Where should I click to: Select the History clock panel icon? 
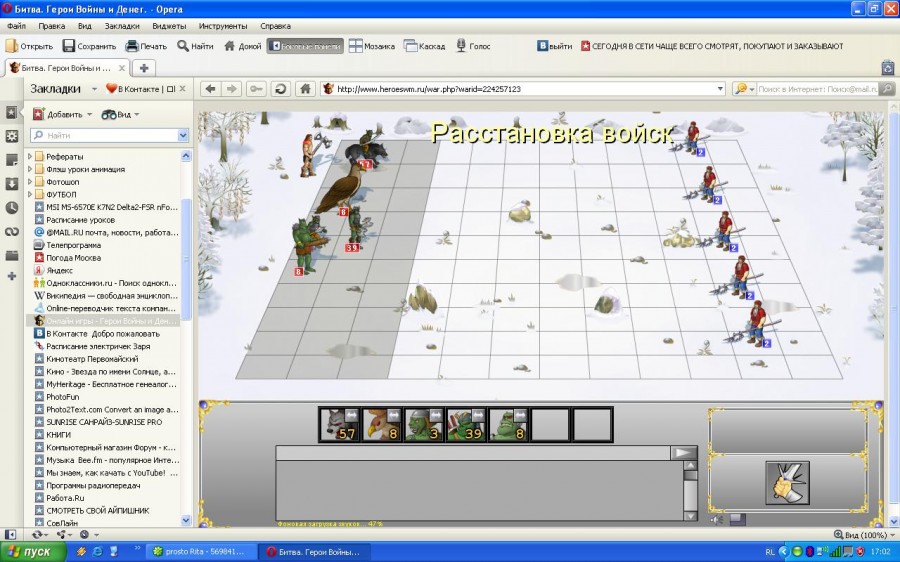point(11,208)
